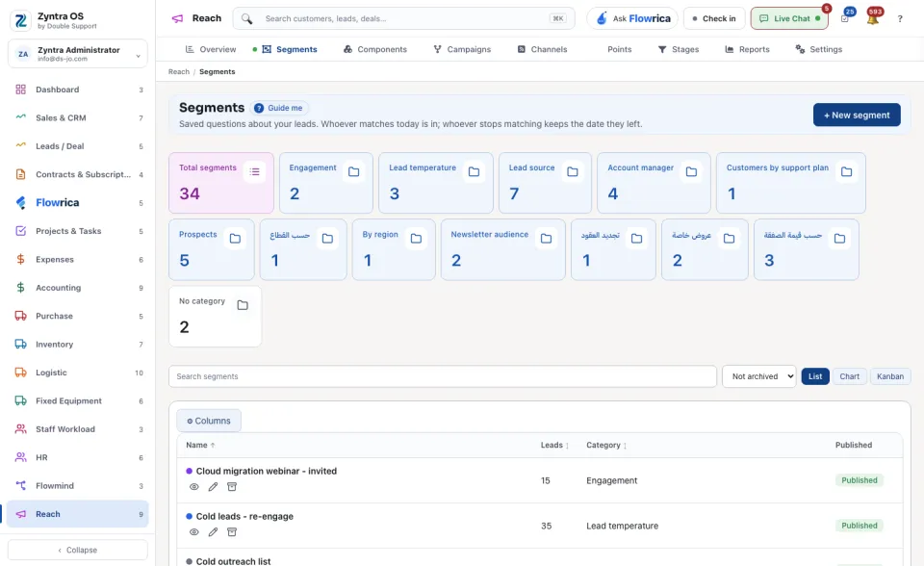Switch to Kanban view
924x566 pixels.
tap(889, 376)
